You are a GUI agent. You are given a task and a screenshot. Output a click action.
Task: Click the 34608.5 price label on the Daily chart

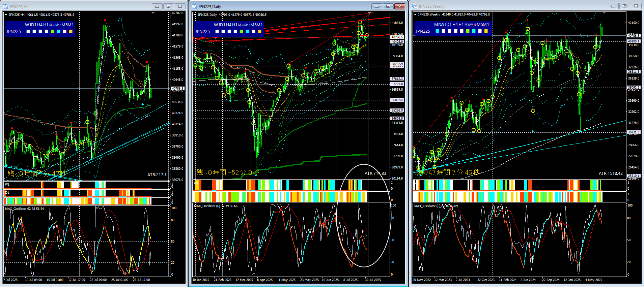[x=397, y=118]
